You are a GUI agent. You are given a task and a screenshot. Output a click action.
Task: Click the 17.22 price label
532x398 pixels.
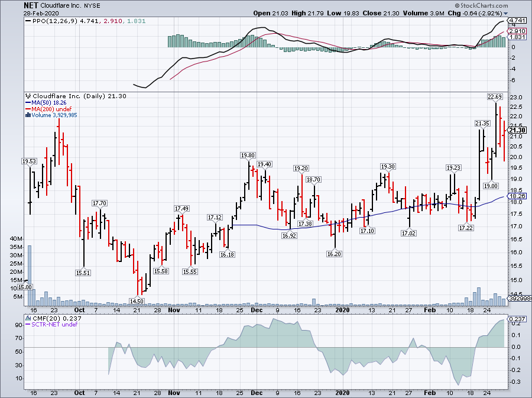click(466, 228)
